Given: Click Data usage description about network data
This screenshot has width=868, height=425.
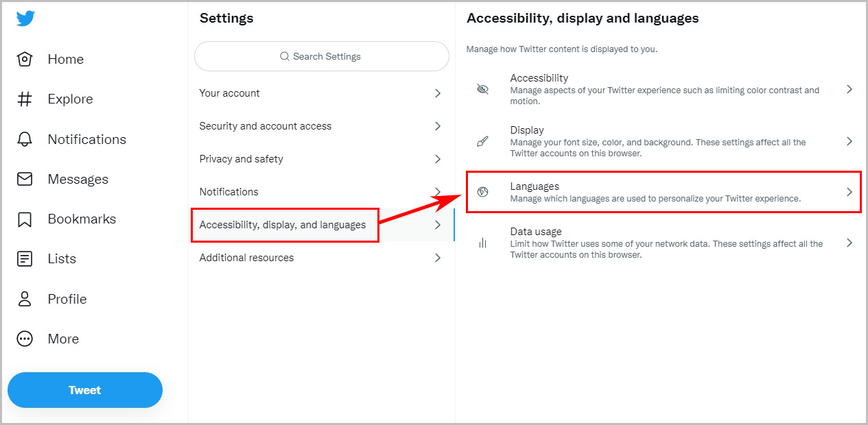Looking at the screenshot, I should coord(666,249).
